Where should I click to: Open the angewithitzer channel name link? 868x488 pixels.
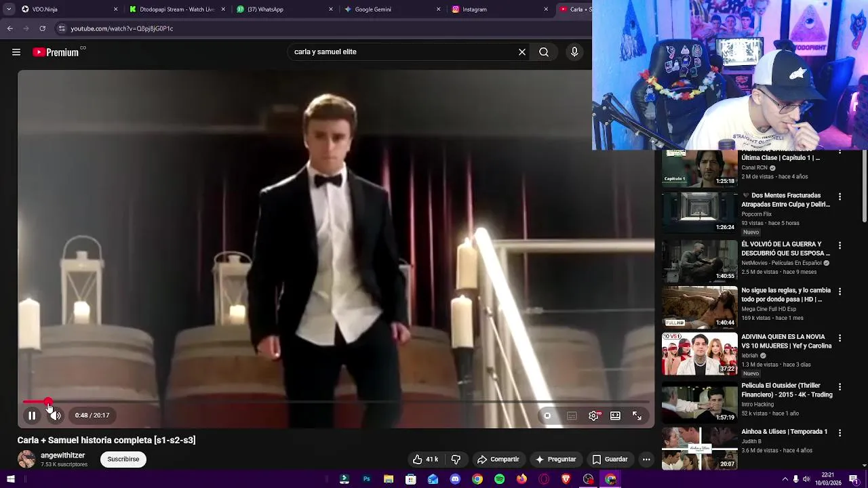(x=62, y=455)
